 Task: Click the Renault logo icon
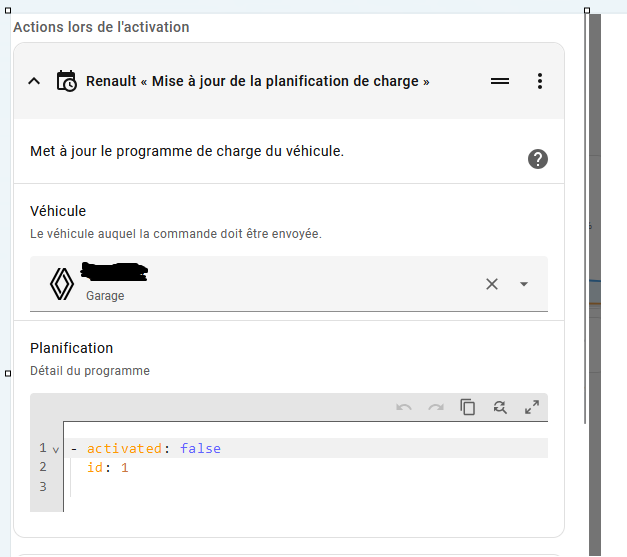pos(62,284)
